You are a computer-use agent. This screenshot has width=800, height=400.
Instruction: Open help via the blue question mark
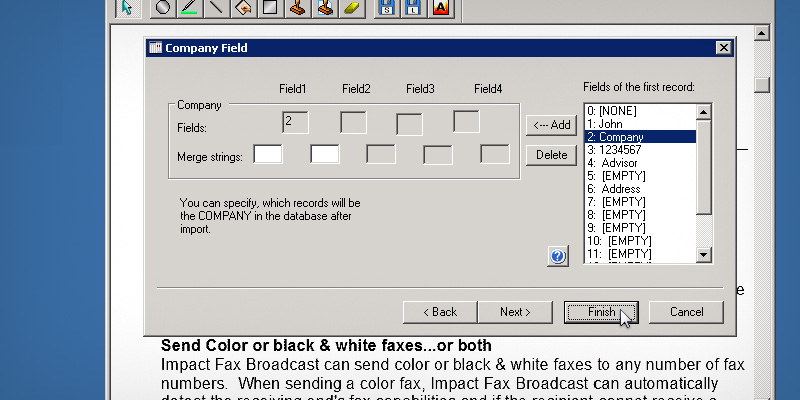(x=558, y=257)
